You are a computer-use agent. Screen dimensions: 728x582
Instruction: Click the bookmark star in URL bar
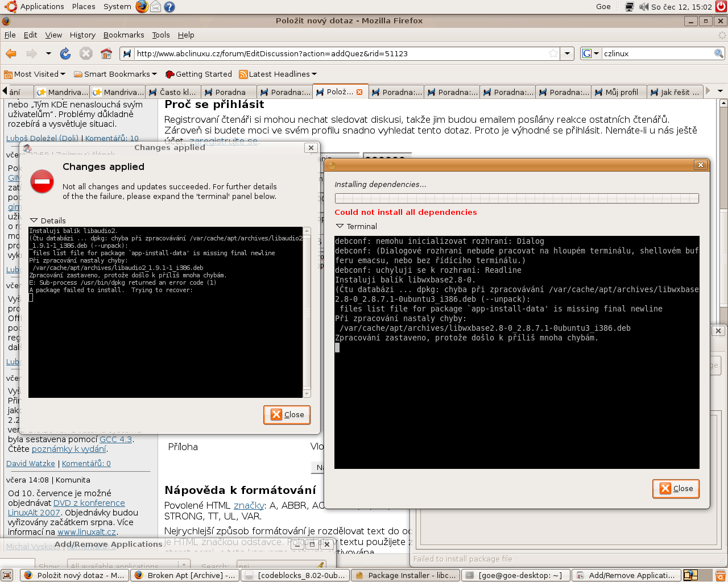pyautogui.click(x=553, y=53)
